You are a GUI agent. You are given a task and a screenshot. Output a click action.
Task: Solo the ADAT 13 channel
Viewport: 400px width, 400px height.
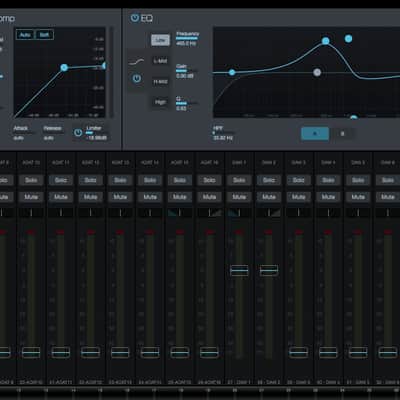point(120,180)
